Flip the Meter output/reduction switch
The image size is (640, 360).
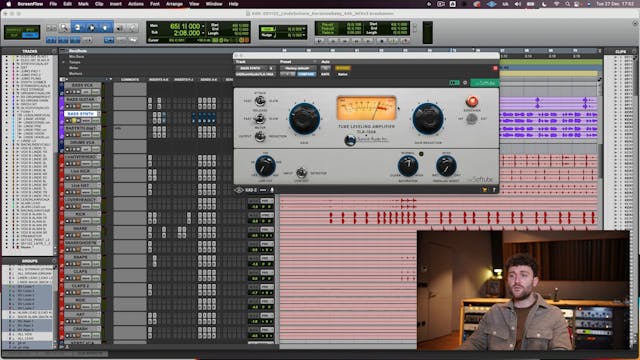260,136
